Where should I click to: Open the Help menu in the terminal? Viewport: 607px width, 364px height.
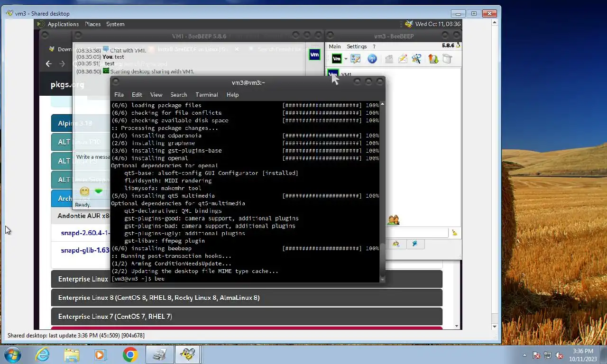click(232, 95)
